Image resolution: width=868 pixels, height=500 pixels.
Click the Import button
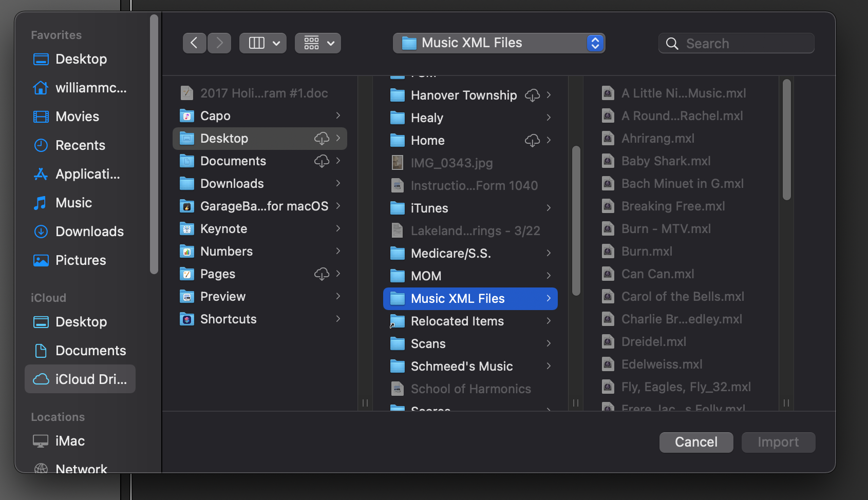pyautogui.click(x=778, y=443)
